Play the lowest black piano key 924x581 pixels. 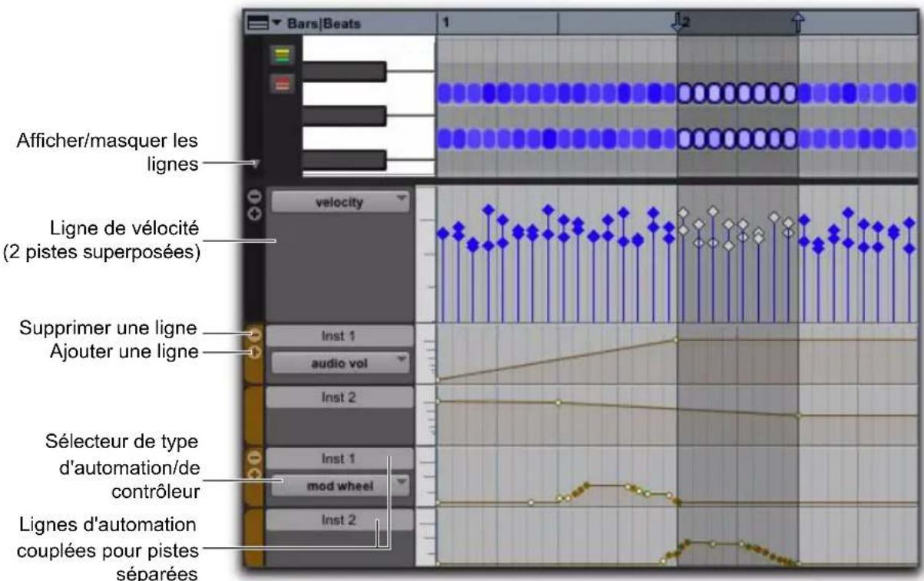pyautogui.click(x=344, y=160)
